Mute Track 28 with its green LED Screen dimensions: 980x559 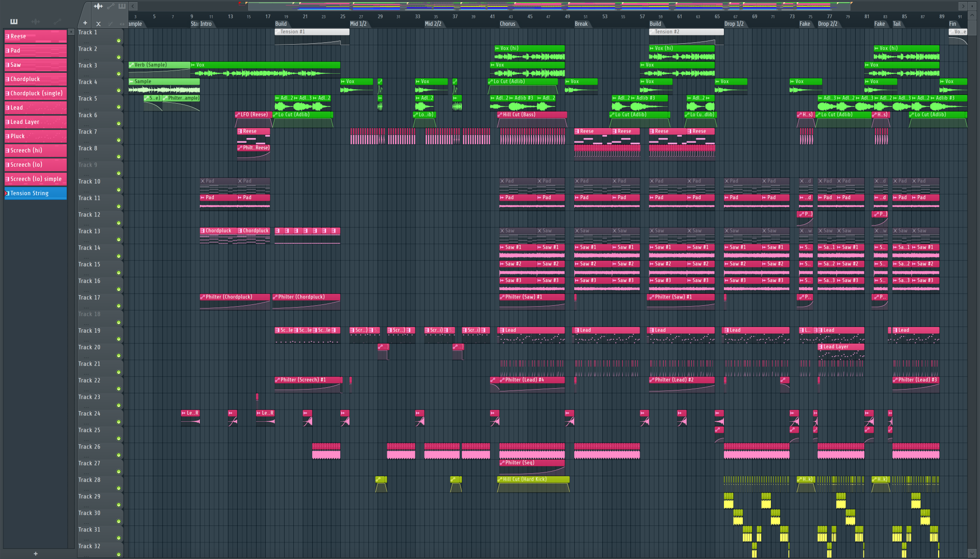[x=118, y=488]
